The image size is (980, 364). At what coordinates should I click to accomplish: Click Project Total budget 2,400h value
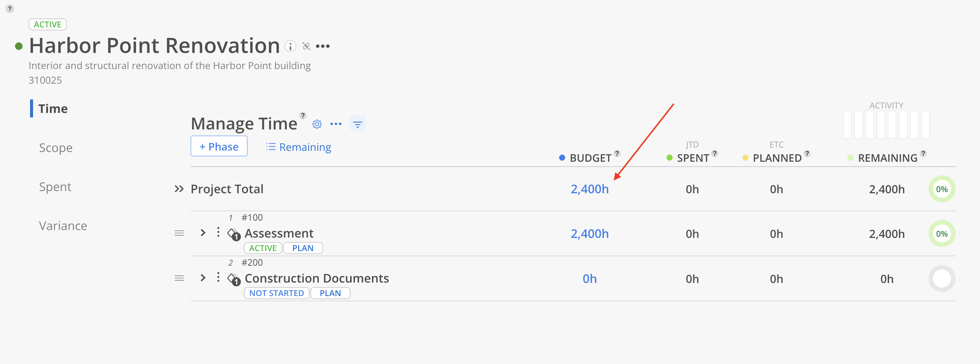point(590,189)
